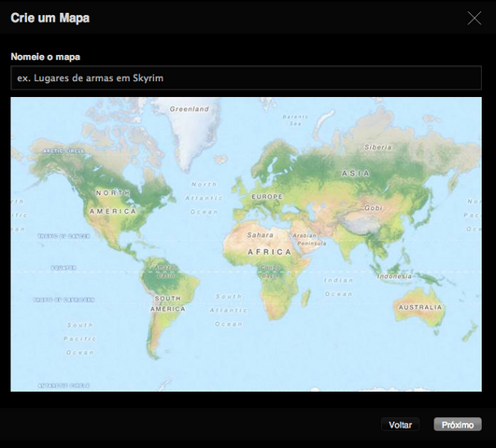The image size is (496, 448).
Task: Click the Nomeie o mapa name field
Action: [246, 77]
